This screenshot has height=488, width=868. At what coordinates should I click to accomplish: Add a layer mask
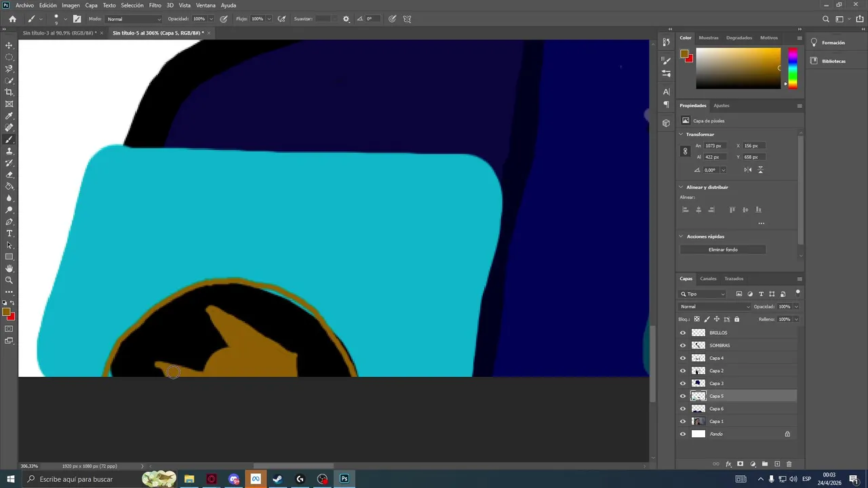(x=741, y=464)
